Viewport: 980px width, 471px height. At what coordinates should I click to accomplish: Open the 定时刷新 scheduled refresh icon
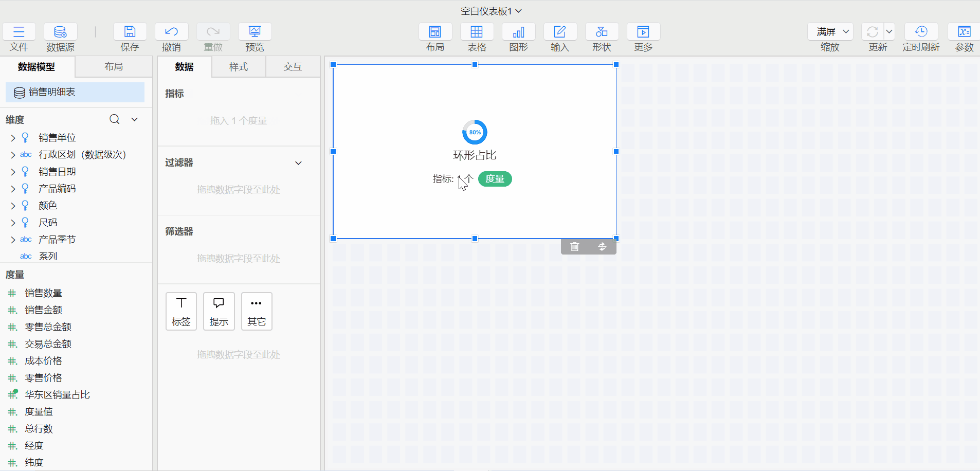[x=921, y=32]
